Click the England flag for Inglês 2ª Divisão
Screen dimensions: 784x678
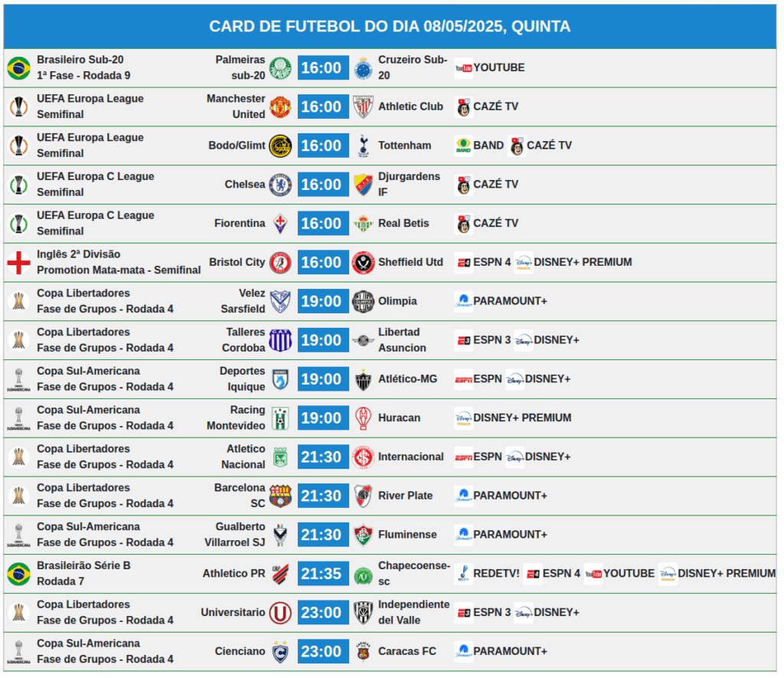18,264
